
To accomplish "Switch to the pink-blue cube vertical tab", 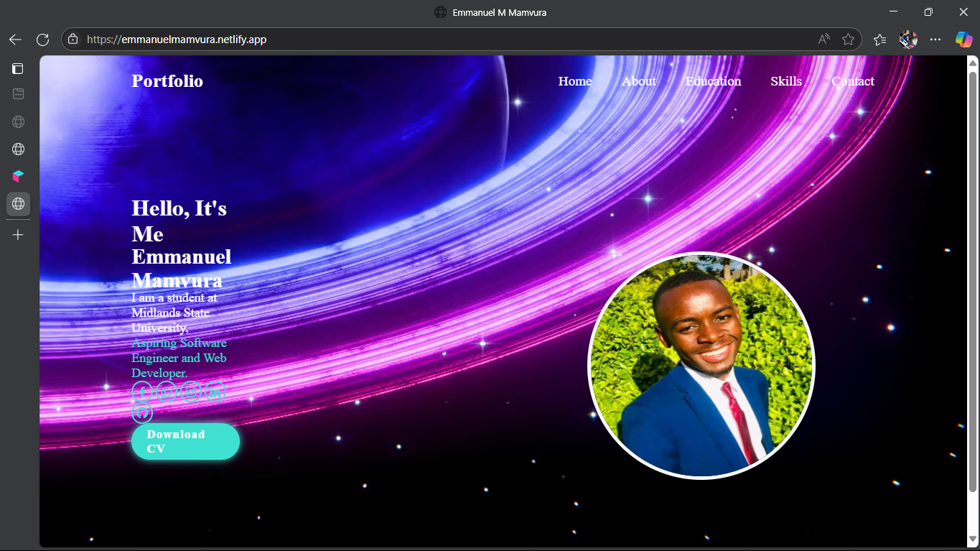I will click(x=18, y=176).
